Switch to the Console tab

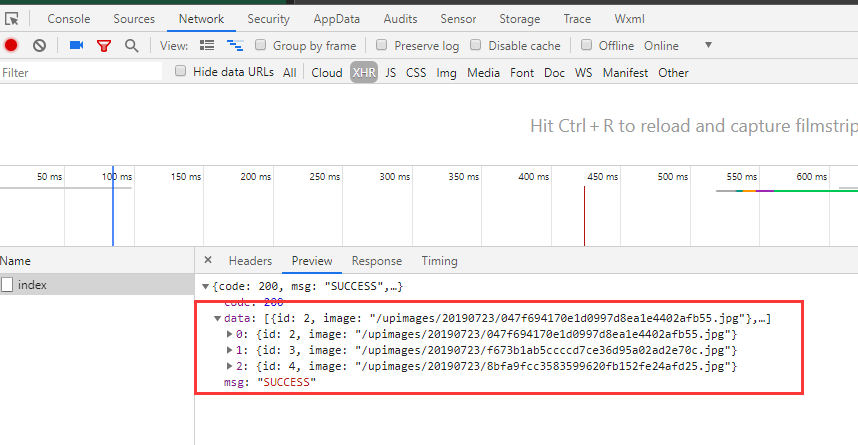click(68, 19)
